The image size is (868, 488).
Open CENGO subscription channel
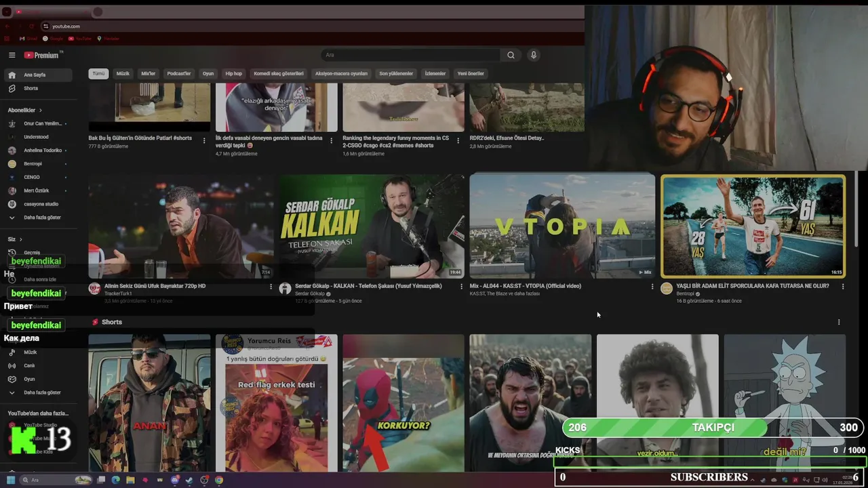(x=39, y=177)
